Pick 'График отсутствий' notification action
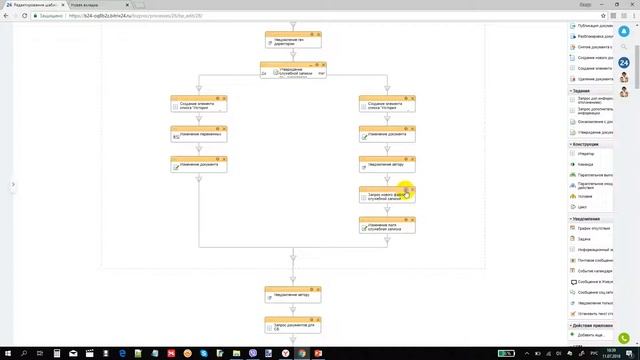 pyautogui.click(x=590, y=228)
